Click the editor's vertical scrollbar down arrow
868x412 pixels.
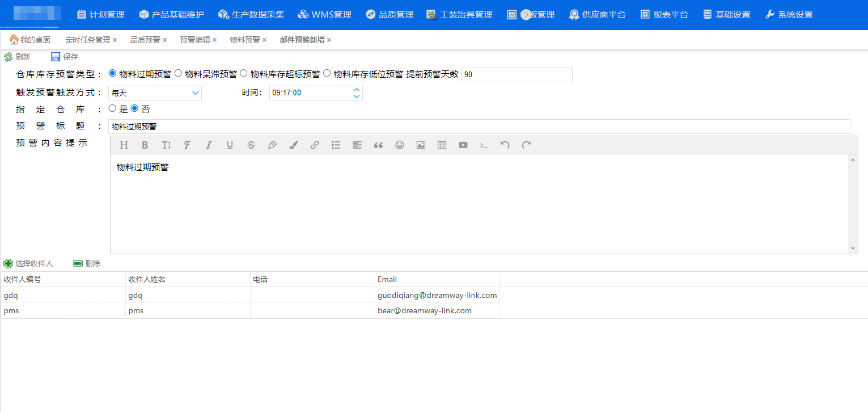853,249
